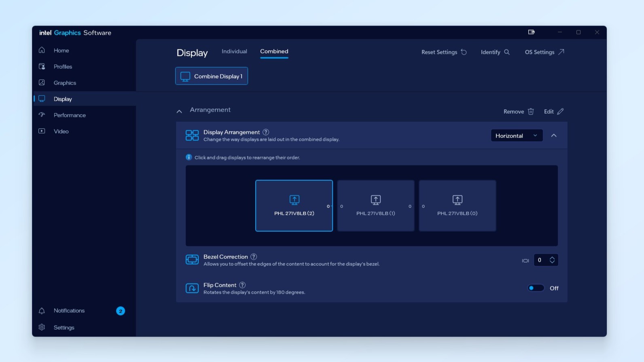
Task: Click the Notifications bell icon
Action: tap(42, 311)
